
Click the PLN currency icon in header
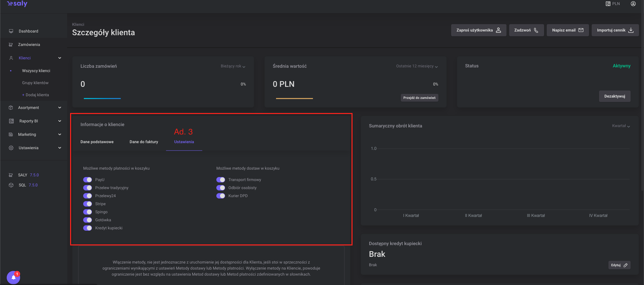point(608,4)
